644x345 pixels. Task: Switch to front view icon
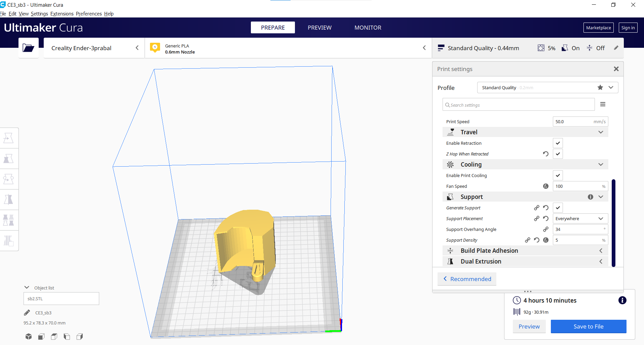(x=41, y=336)
